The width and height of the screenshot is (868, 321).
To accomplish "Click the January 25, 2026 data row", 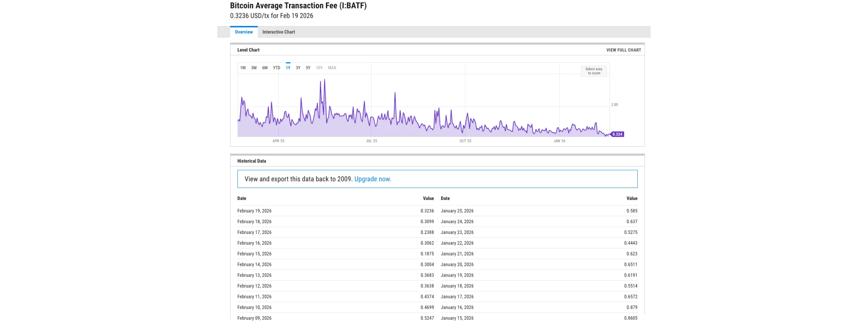I will (x=539, y=211).
